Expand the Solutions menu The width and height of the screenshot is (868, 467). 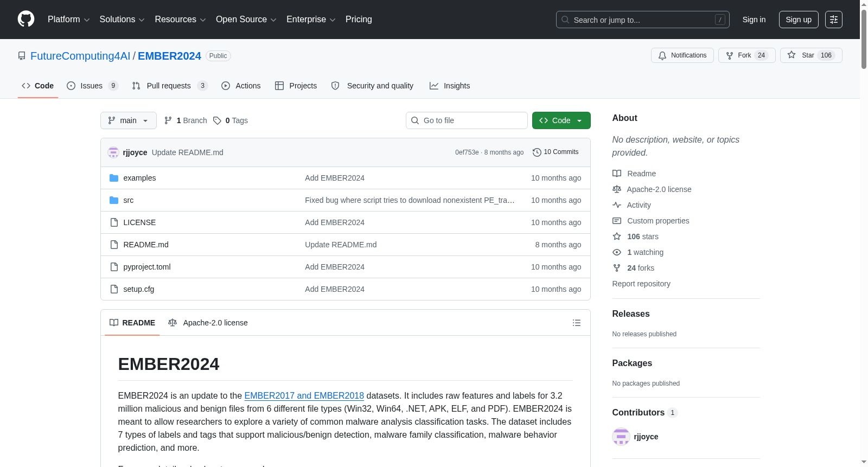pos(122,20)
